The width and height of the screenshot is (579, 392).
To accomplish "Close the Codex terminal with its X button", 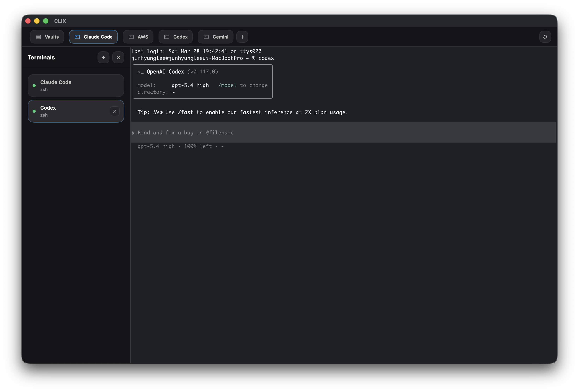I will (115, 111).
